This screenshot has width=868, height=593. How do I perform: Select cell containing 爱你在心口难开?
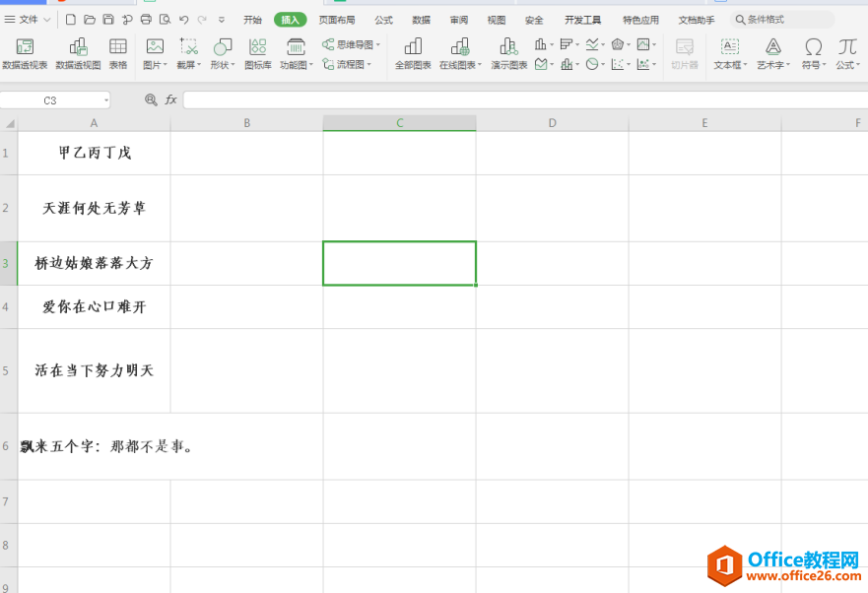pyautogui.click(x=95, y=306)
